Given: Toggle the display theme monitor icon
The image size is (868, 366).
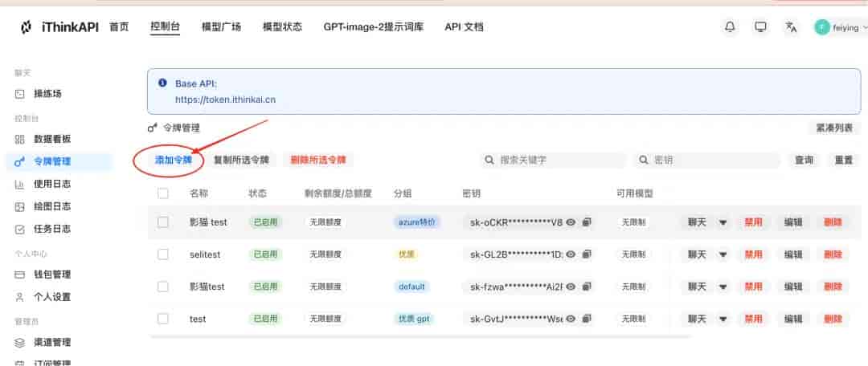Looking at the screenshot, I should (760, 26).
